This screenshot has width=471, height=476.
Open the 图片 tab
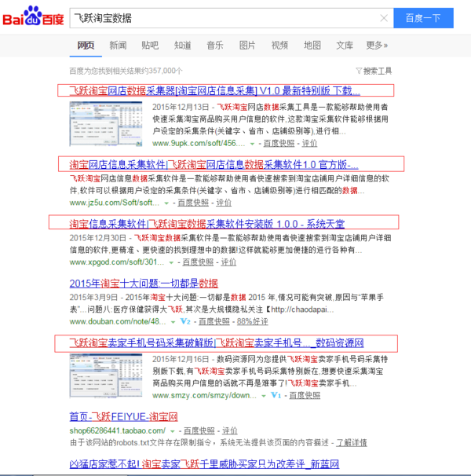247,46
